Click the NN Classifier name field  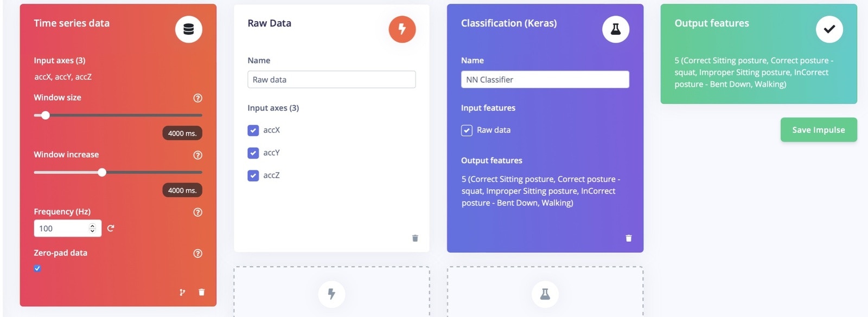point(545,80)
